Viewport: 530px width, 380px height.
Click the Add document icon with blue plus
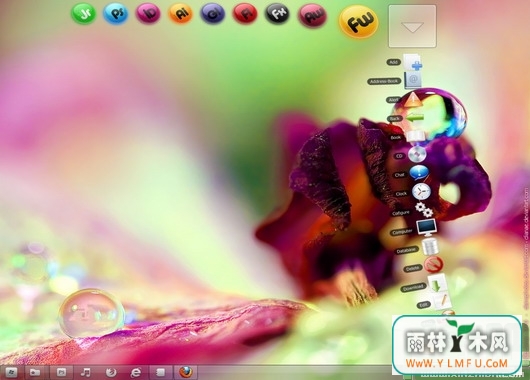pyautogui.click(x=413, y=62)
